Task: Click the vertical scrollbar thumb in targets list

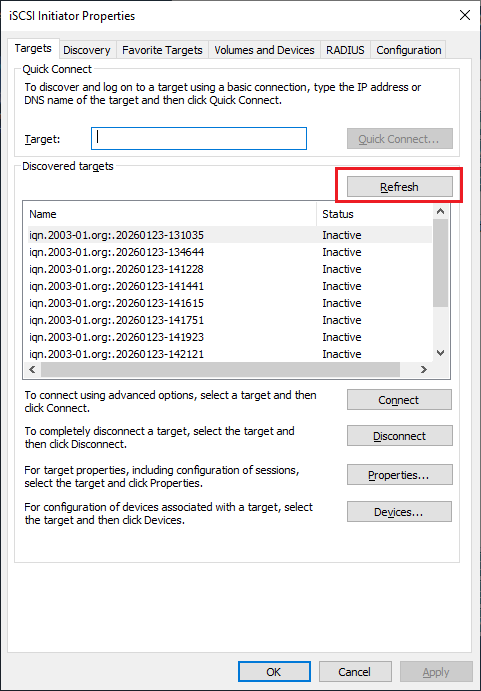Action: (440, 263)
